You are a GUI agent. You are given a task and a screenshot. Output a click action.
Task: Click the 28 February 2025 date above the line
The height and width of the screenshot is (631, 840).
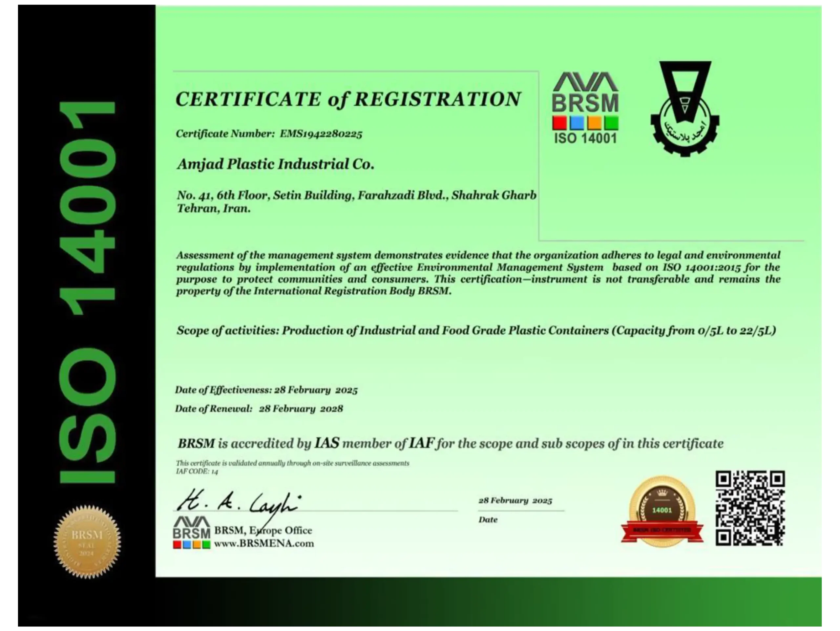tap(515, 500)
